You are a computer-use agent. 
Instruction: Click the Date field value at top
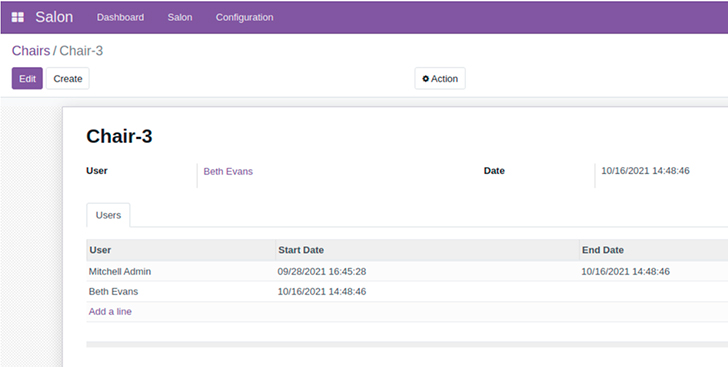pos(645,170)
